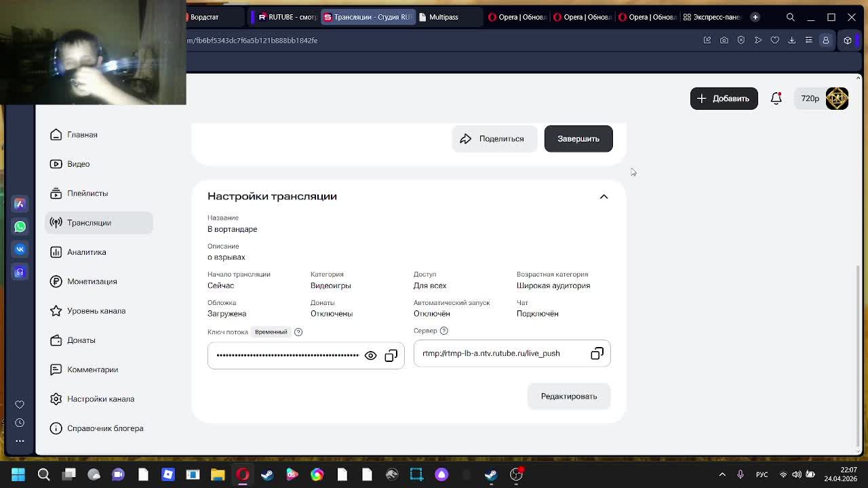868x488 pixels.
Task: Collapse the broadcast settings section
Action: 604,197
